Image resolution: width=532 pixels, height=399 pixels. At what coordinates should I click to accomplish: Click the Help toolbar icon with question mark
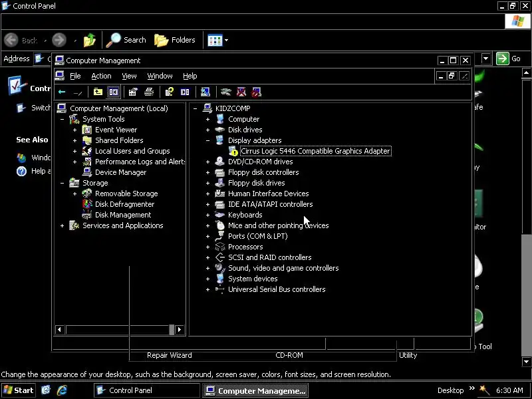click(x=169, y=92)
